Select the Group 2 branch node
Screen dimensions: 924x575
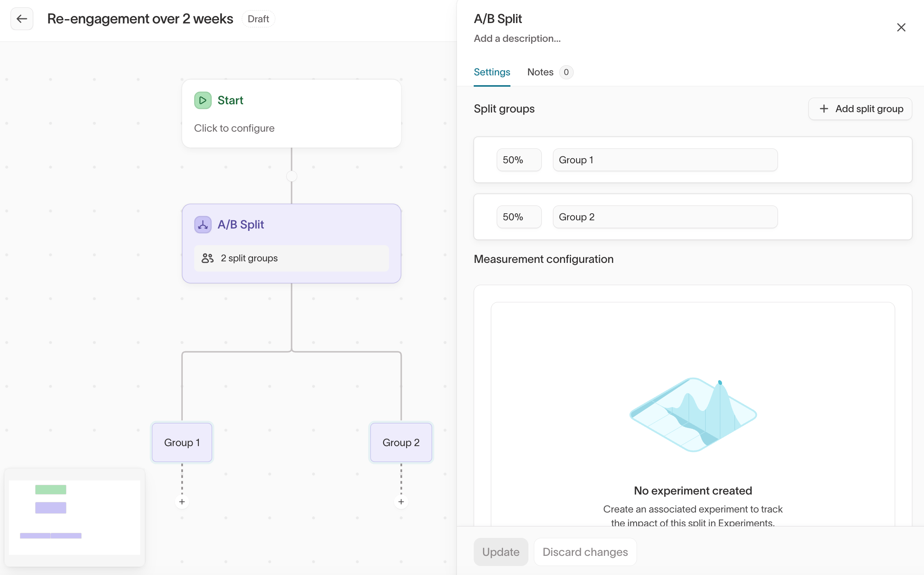(401, 443)
